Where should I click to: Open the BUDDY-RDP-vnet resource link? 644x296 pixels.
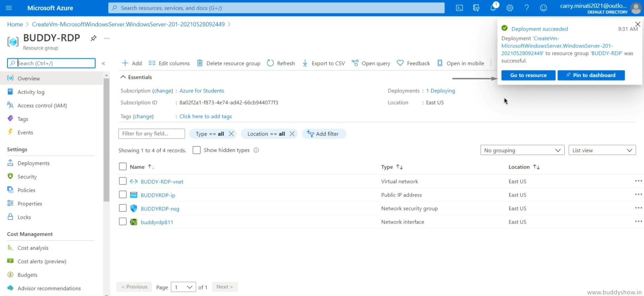[162, 182]
